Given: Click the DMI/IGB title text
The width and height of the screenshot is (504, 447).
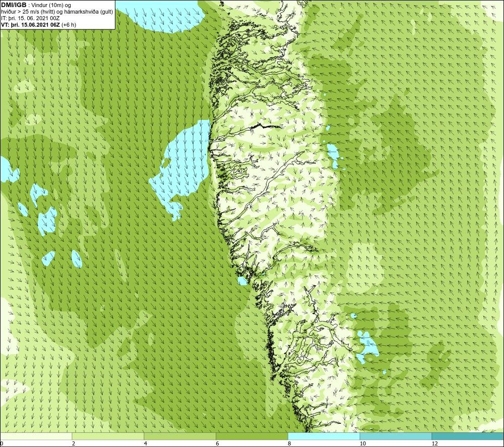Looking at the screenshot, I should tap(14, 5).
